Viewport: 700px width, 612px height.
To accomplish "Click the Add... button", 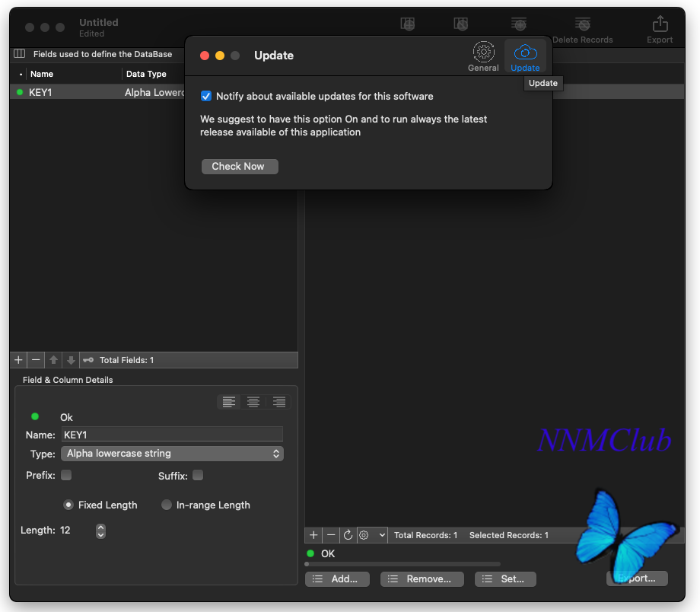I will point(337,579).
